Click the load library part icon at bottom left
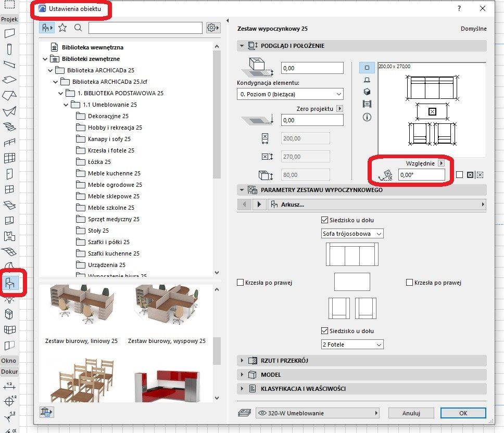The width and height of the screenshot is (504, 433). click(46, 412)
